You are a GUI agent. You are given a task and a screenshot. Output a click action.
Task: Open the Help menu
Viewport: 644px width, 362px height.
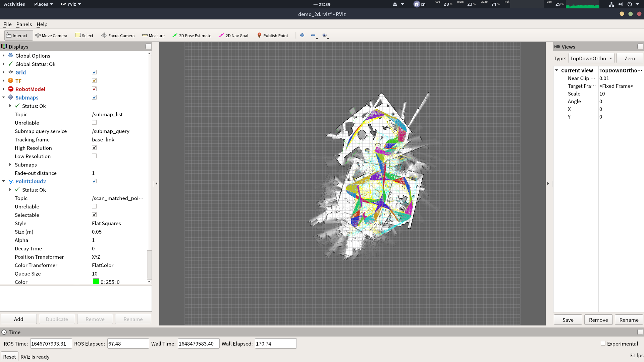(x=42, y=24)
